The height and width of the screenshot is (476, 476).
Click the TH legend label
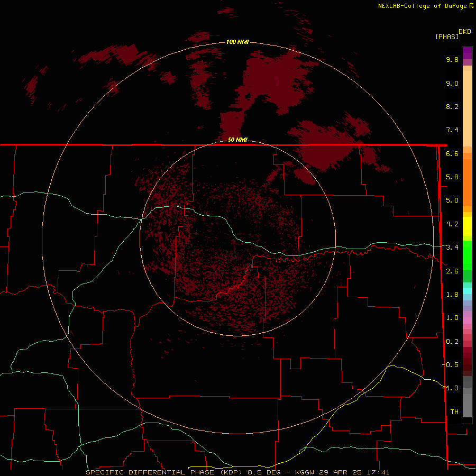(x=454, y=412)
